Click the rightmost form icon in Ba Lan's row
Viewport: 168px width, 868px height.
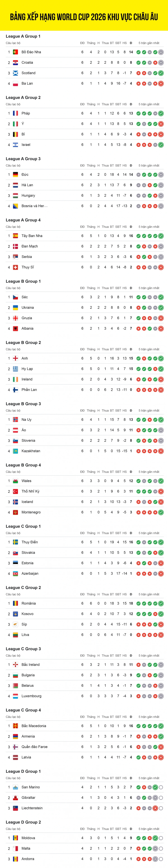(161, 83)
